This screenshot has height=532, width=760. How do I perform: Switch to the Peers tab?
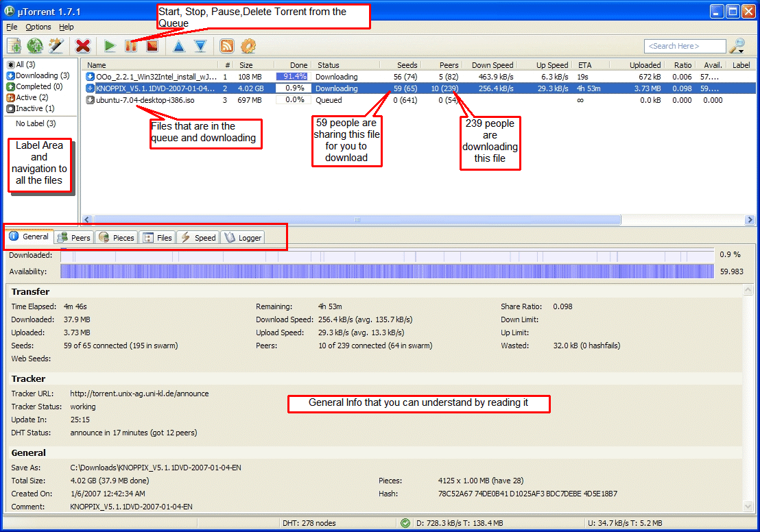click(x=73, y=237)
